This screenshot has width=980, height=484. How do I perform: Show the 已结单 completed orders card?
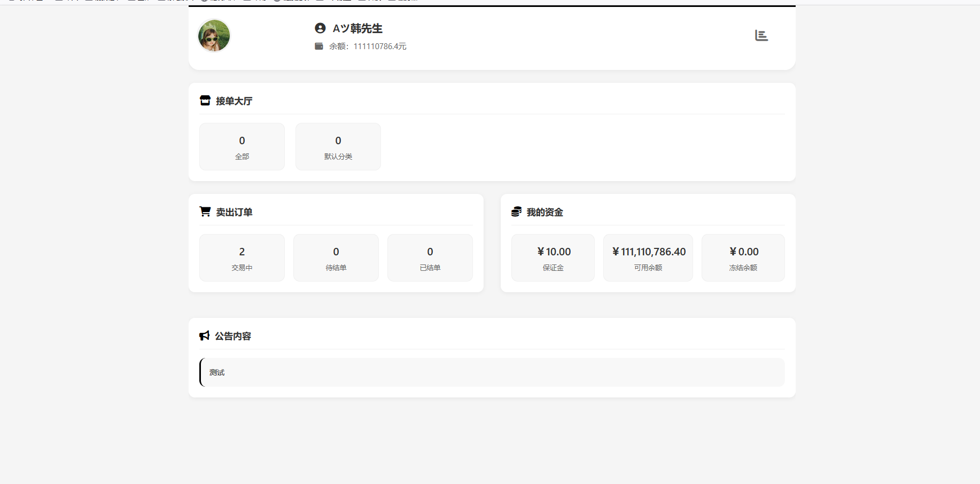(430, 258)
